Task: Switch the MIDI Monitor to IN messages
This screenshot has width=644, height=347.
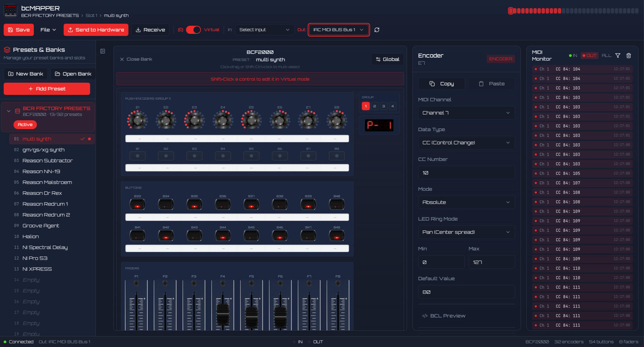Action: [x=573, y=56]
